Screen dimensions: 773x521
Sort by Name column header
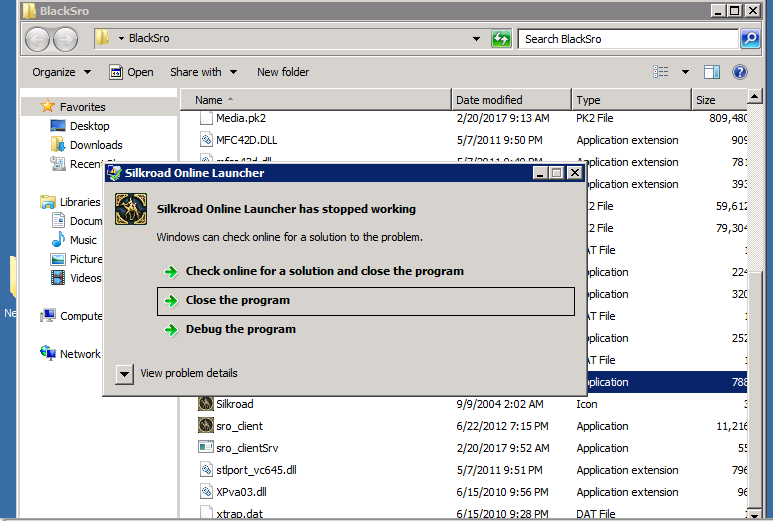[316, 100]
